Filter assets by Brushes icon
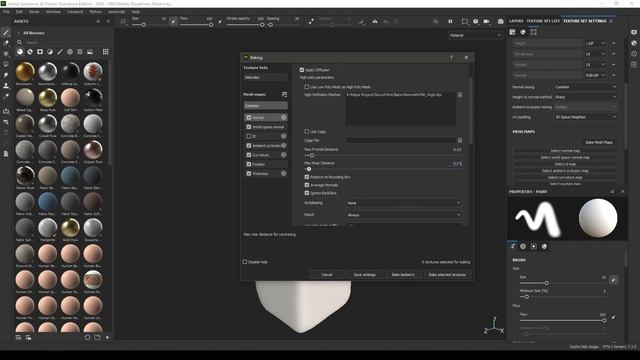 point(60,52)
